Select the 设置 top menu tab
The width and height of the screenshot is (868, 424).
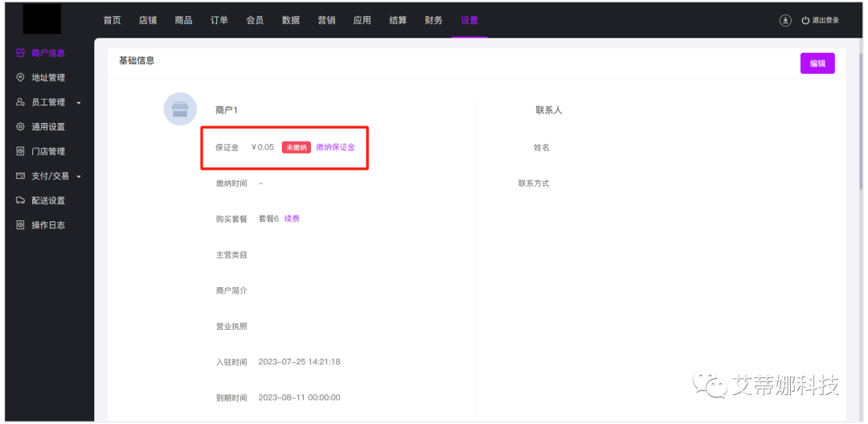click(469, 20)
